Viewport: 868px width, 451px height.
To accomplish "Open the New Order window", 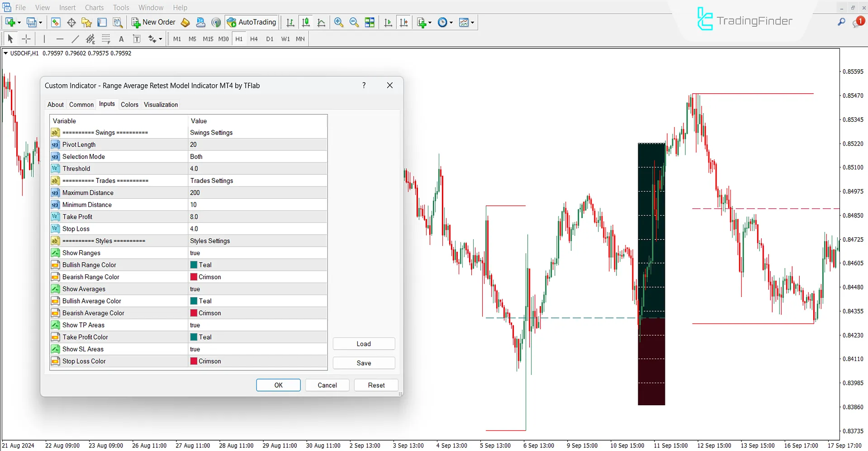I will (x=153, y=22).
